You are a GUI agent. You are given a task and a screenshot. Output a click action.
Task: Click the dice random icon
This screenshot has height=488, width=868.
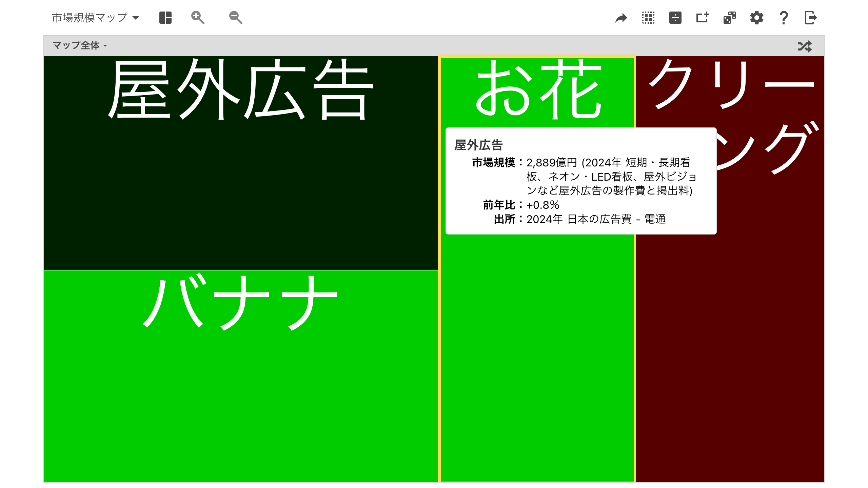[x=730, y=18]
